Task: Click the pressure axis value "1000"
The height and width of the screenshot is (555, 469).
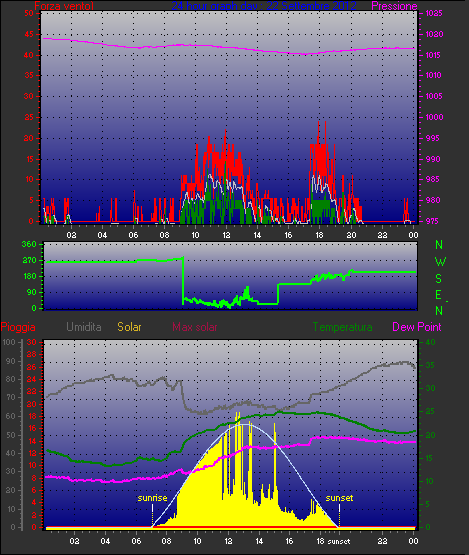Action: 434,117
